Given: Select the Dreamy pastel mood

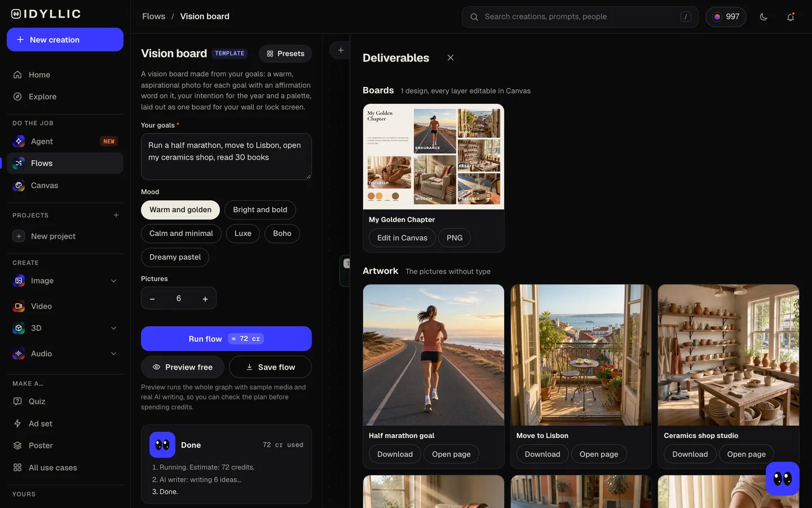Looking at the screenshot, I should click(x=175, y=257).
